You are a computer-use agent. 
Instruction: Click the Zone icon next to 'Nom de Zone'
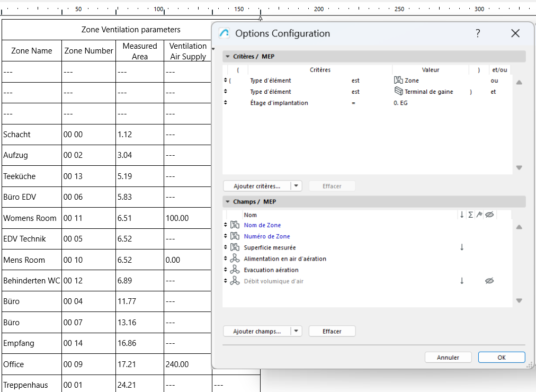tap(234, 225)
